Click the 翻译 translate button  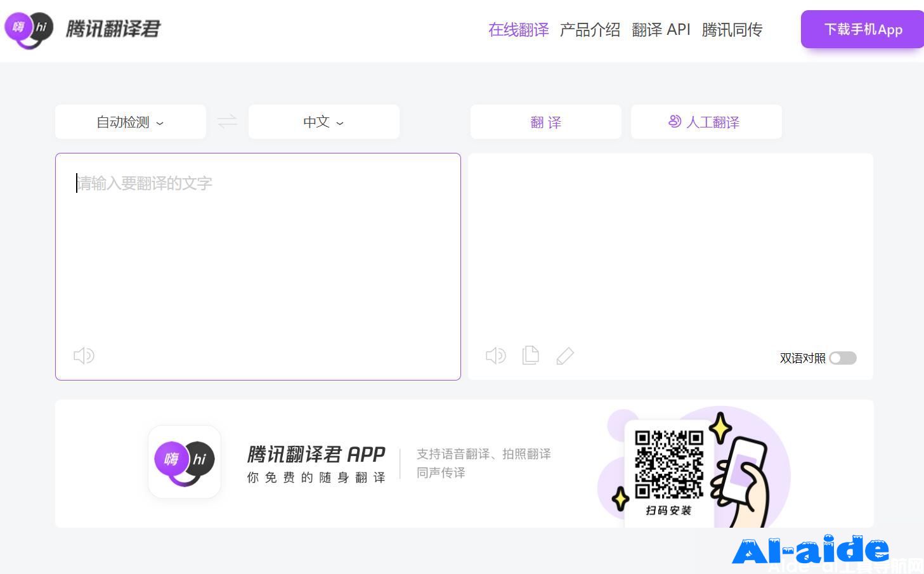[x=546, y=122]
